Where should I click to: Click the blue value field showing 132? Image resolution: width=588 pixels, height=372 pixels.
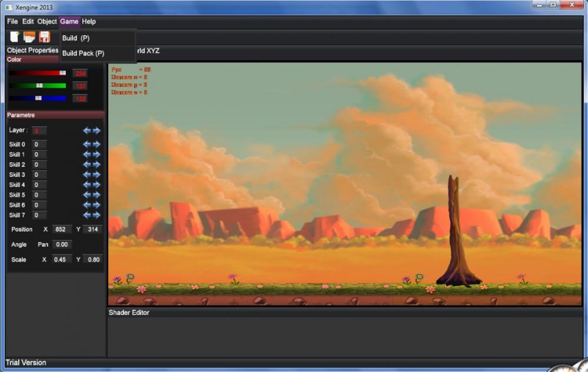80,99
